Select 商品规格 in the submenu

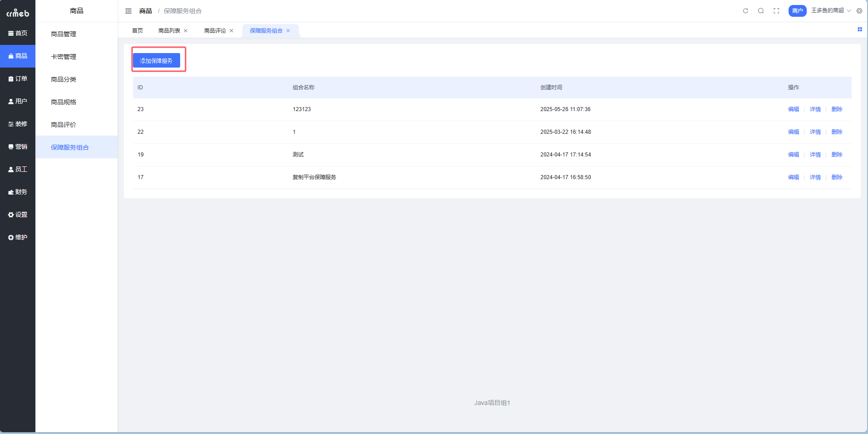tap(64, 102)
